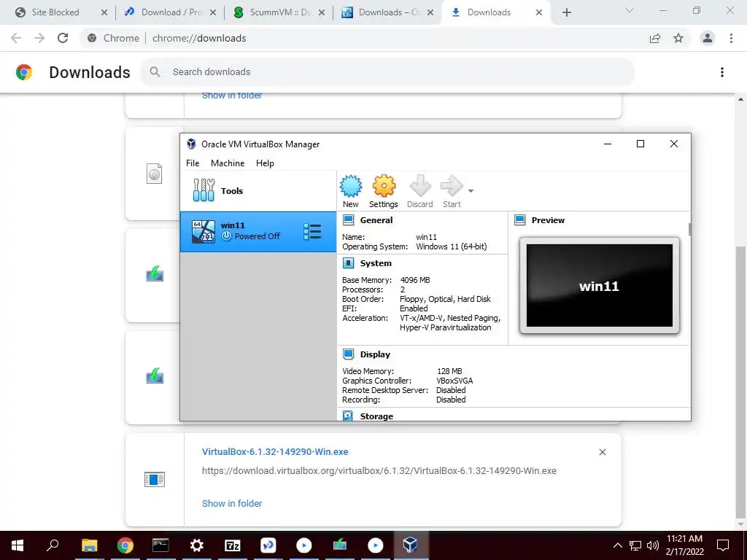Close the ScummVM tab
This screenshot has height=560, width=747.
tap(322, 12)
